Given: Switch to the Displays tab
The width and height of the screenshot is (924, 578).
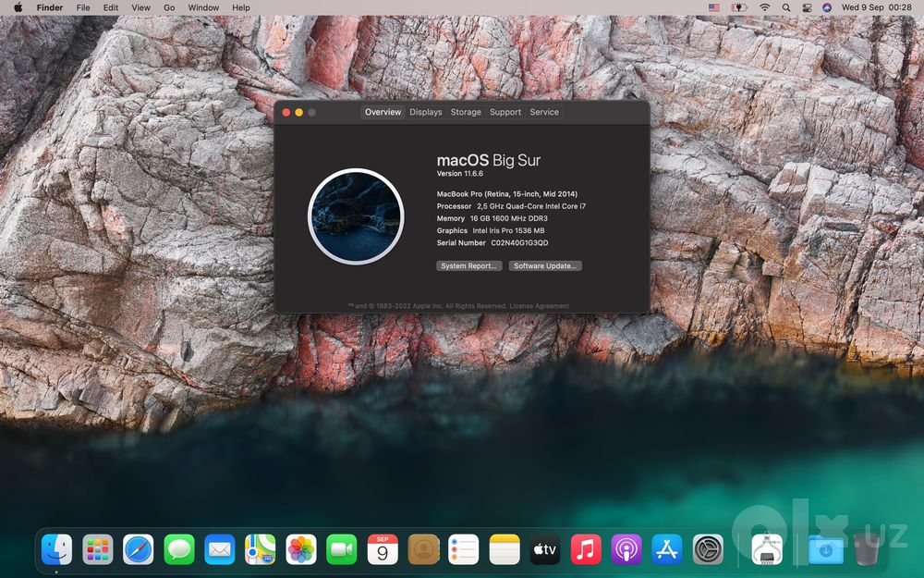Looking at the screenshot, I should pyautogui.click(x=425, y=112).
